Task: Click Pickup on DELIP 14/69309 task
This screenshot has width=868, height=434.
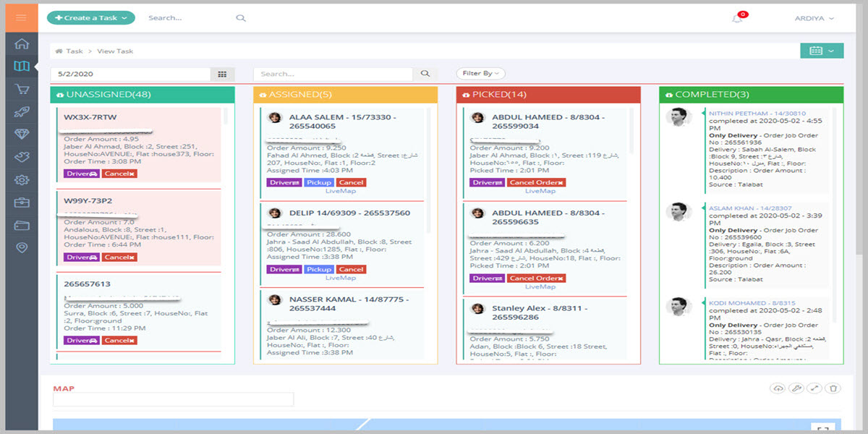Action: (319, 269)
